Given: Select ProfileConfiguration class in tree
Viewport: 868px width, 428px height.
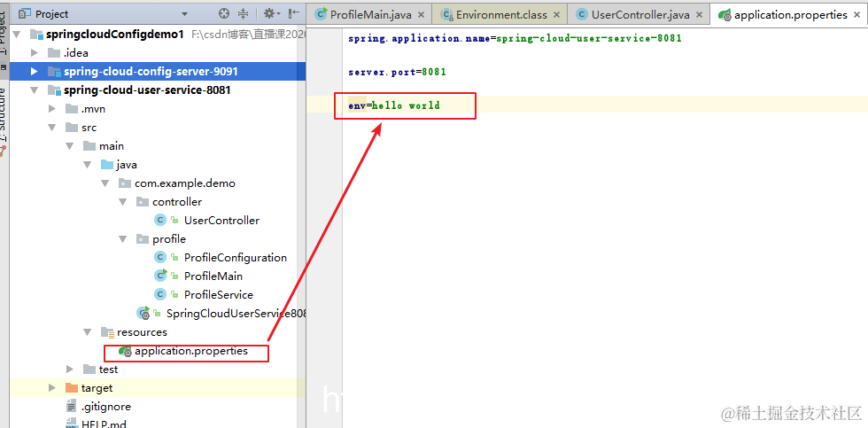Looking at the screenshot, I should (236, 258).
